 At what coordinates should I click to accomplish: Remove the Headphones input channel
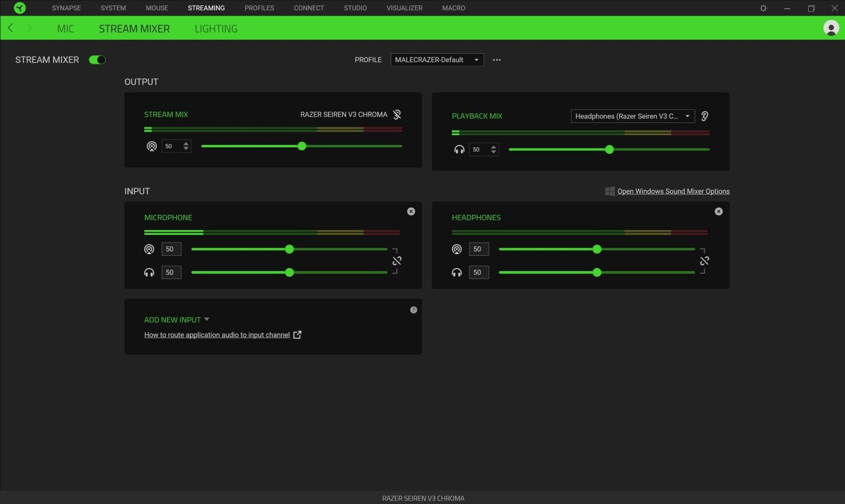718,211
